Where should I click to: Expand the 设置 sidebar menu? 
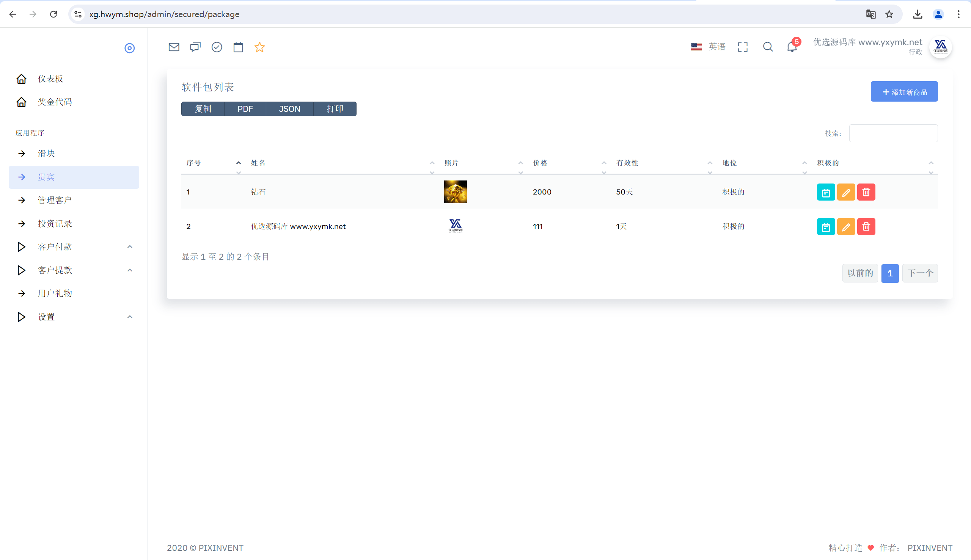click(74, 317)
